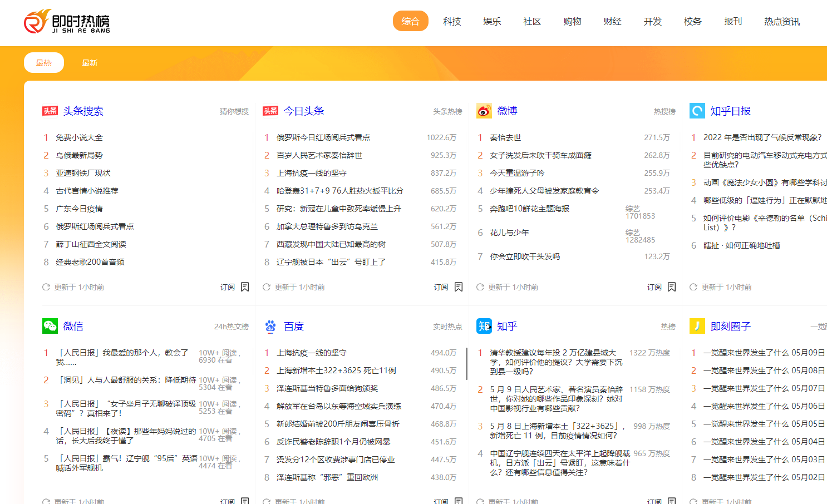The width and height of the screenshot is (827, 504).
Task: Click the 实时热点 label on 百度
Action: click(x=448, y=327)
